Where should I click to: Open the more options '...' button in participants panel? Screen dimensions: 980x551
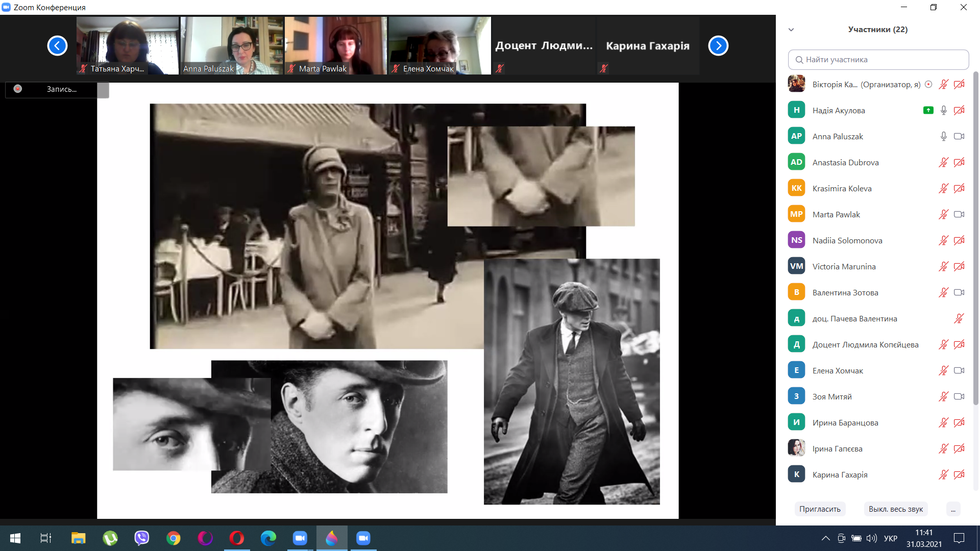tap(953, 509)
